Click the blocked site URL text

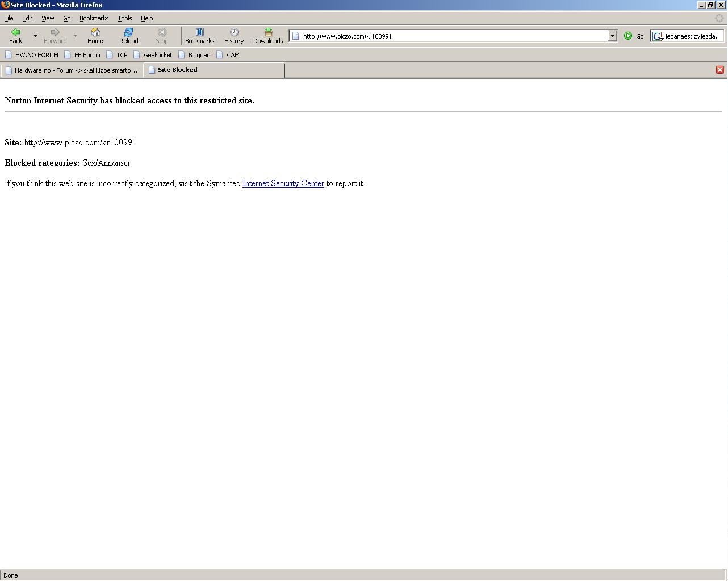[80, 142]
